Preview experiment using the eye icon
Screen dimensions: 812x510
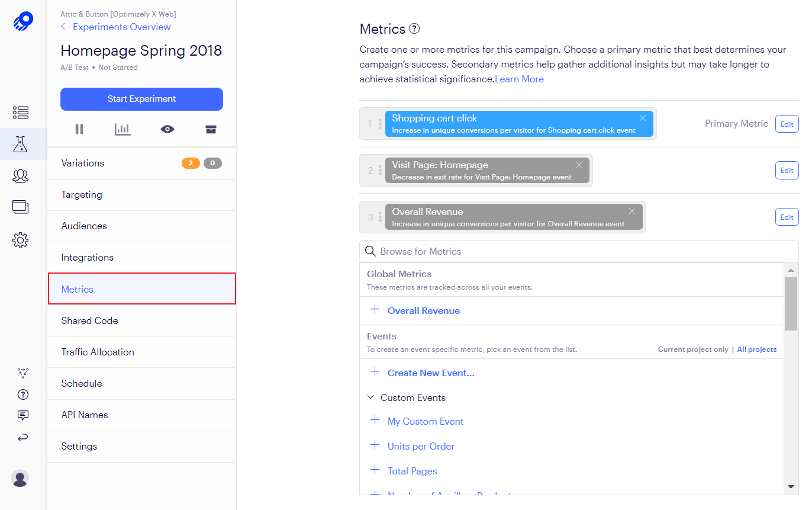[167, 129]
